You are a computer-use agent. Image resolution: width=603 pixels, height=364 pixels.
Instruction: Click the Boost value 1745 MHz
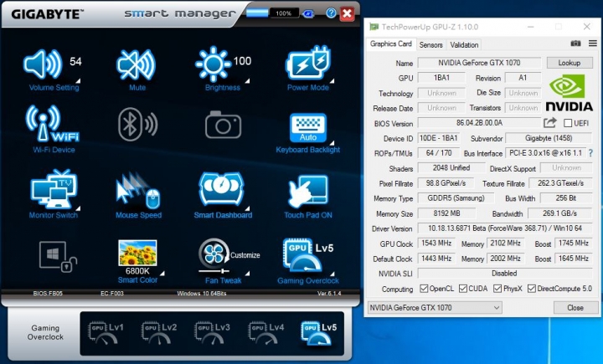point(574,244)
